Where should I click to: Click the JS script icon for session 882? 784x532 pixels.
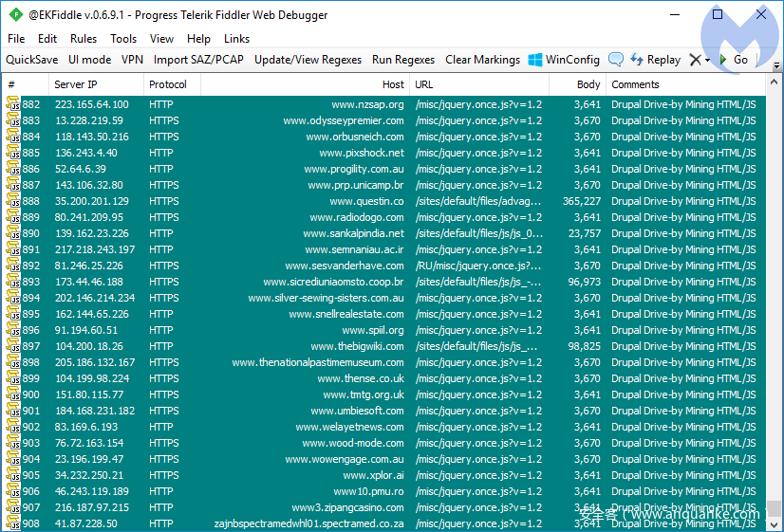coord(13,104)
